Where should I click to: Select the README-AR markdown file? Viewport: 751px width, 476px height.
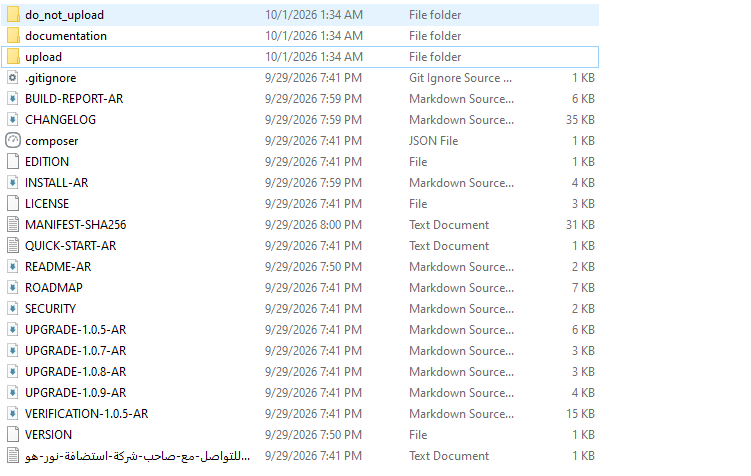[58, 267]
